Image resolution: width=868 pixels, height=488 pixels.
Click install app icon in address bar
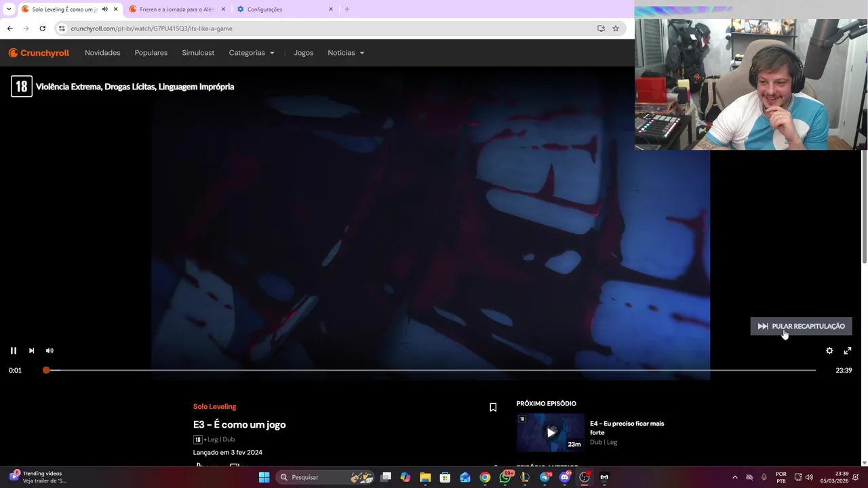pyautogui.click(x=601, y=28)
